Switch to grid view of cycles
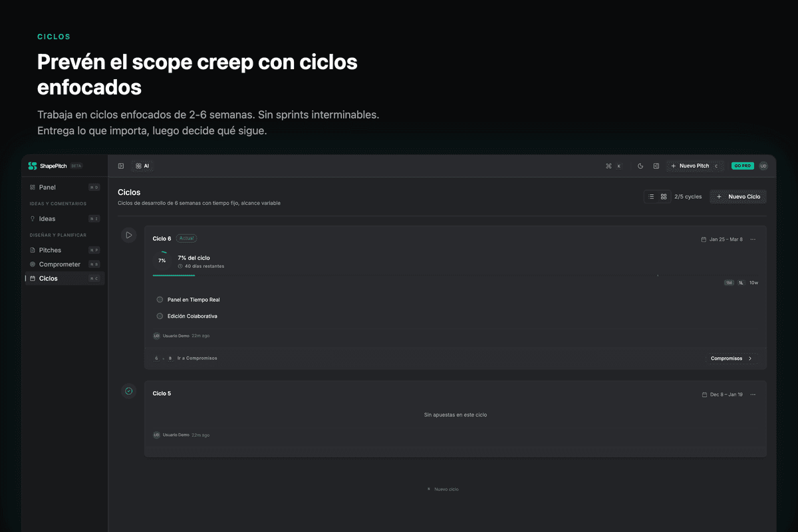Screen dimensions: 798x532 coord(664,197)
